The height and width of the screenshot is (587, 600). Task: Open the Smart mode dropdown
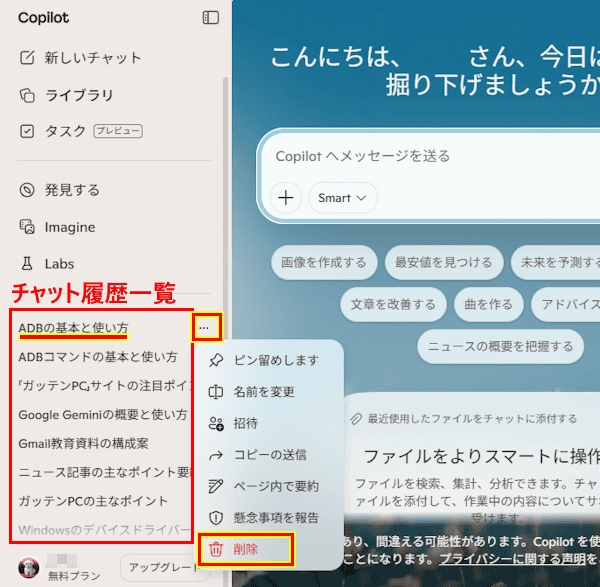tap(343, 198)
